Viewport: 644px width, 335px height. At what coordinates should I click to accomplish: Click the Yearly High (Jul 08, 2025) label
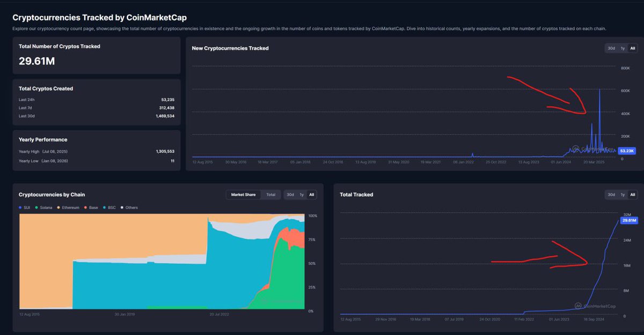point(43,152)
